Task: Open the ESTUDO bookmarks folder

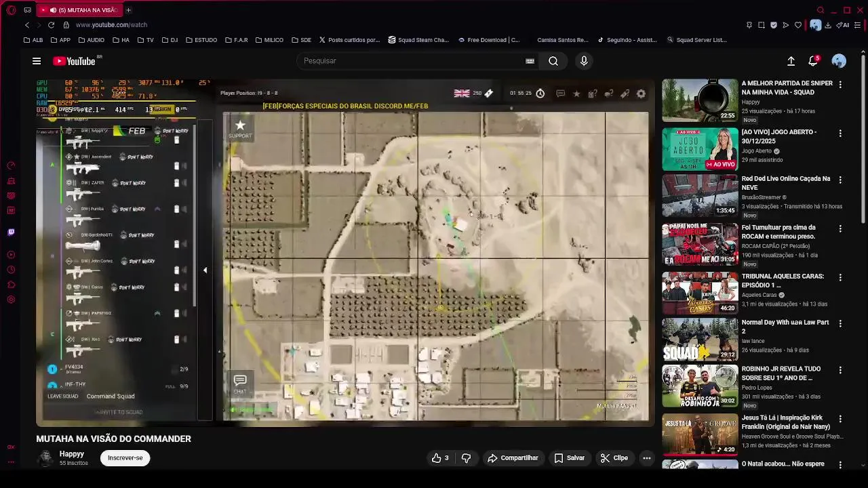Action: (x=201, y=40)
